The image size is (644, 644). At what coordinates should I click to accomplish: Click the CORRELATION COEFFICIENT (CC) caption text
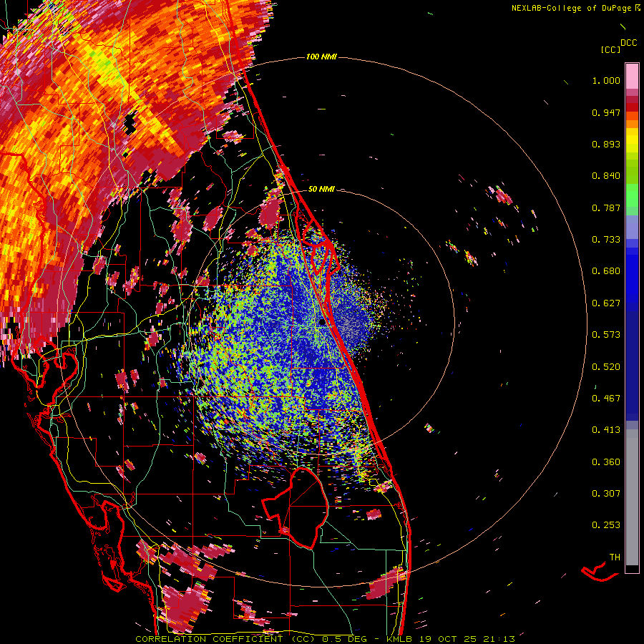pyautogui.click(x=225, y=639)
